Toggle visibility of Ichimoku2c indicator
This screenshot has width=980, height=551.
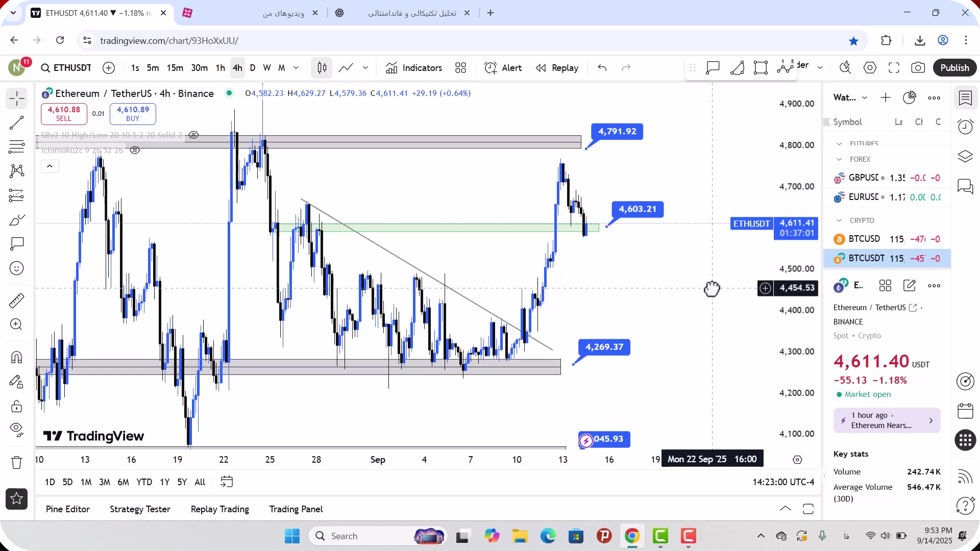[135, 151]
